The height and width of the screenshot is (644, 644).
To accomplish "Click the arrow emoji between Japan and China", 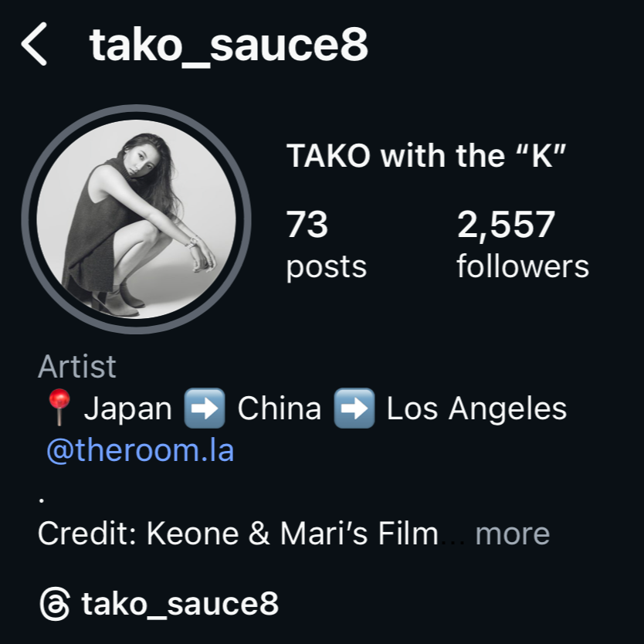I will (205, 408).
